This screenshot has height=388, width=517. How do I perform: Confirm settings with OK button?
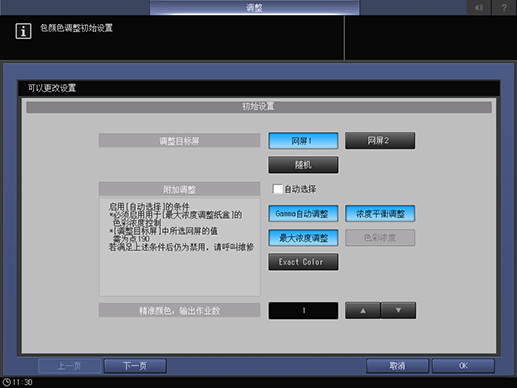click(463, 366)
